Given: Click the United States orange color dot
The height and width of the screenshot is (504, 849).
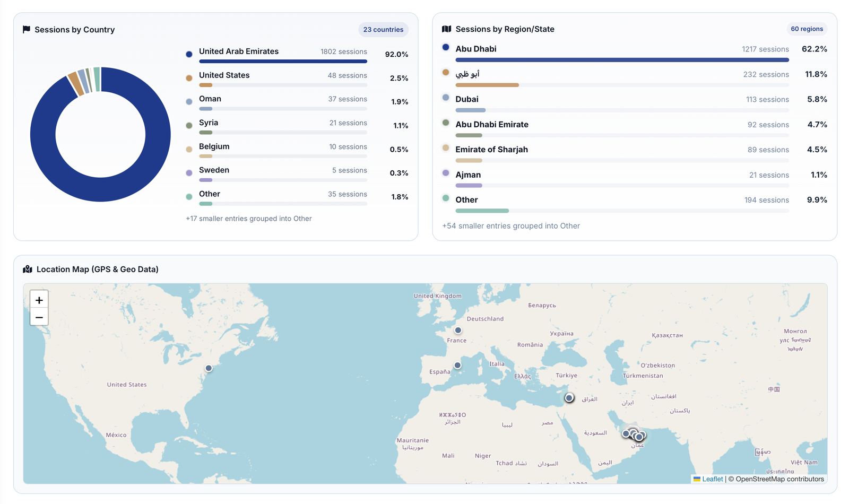Looking at the screenshot, I should [189, 78].
